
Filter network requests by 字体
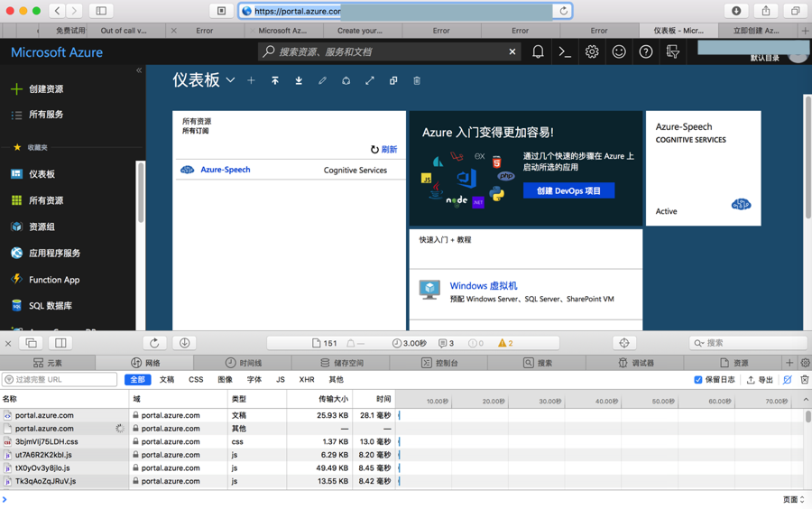click(254, 380)
